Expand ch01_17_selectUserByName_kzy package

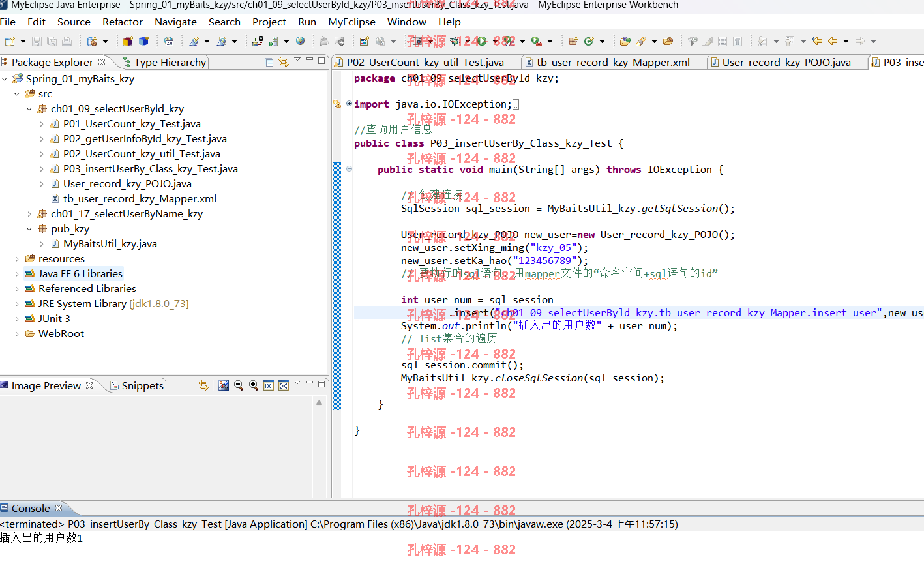point(29,213)
